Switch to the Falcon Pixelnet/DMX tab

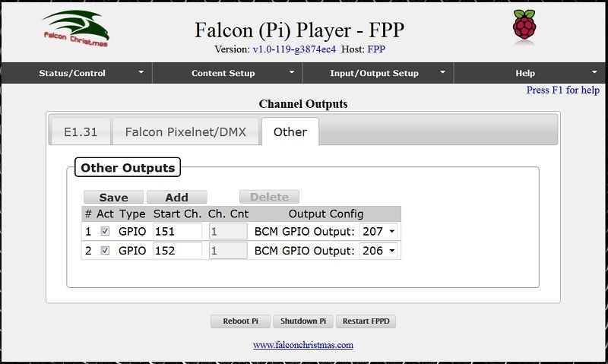185,131
